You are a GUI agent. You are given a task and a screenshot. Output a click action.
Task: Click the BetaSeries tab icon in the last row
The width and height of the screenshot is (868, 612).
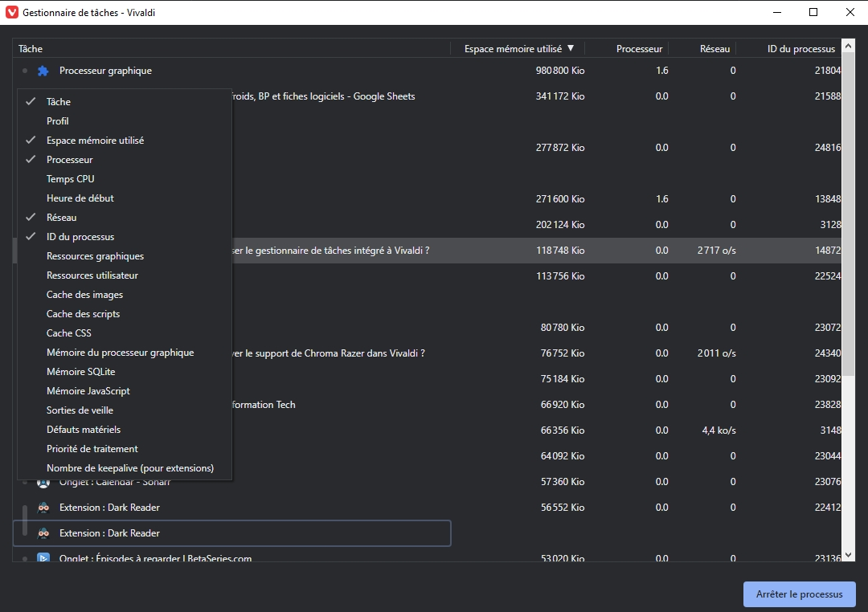[x=43, y=557]
